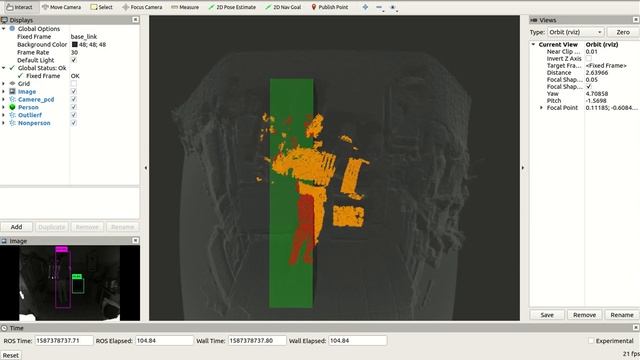Viewport: 640px width, 360px height.
Task: Toggle the Outlierf display checkbox
Action: tap(74, 115)
